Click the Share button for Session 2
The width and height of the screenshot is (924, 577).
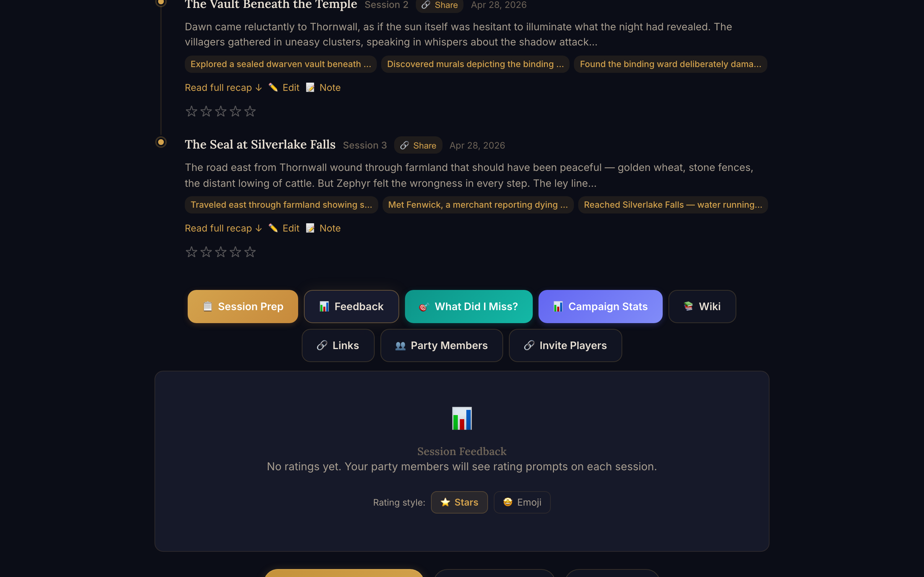pos(440,5)
